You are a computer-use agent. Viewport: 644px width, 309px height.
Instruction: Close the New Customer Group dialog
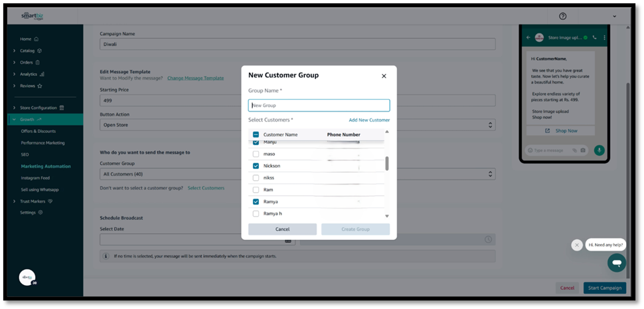tap(384, 76)
